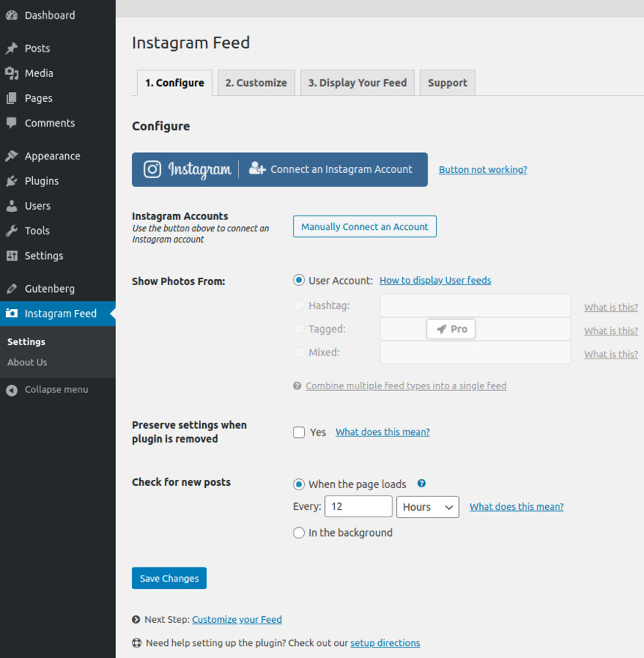Click What is this? link for Hashtag
This screenshot has width=644, height=658.
(611, 307)
